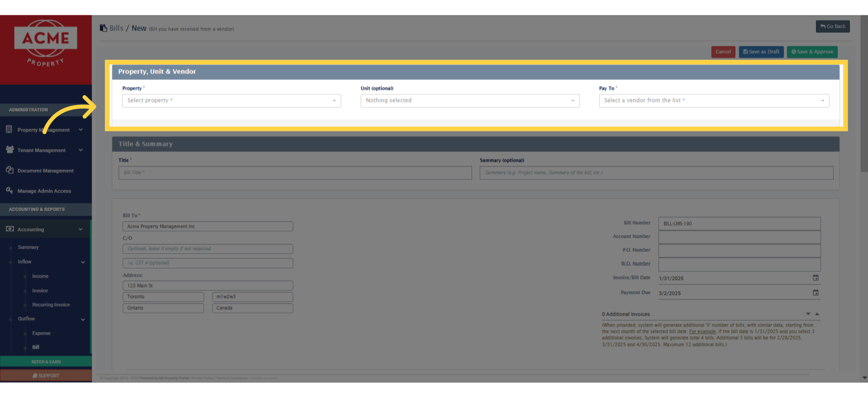Click Save as Draft
Viewport: 868px width, 397px height.
tap(761, 52)
